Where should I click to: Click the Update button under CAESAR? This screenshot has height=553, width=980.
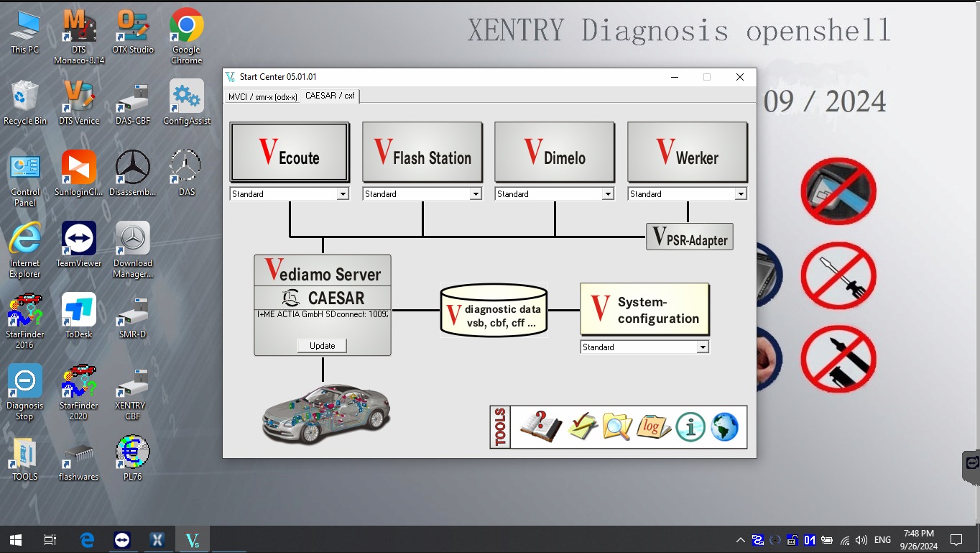[x=322, y=346]
